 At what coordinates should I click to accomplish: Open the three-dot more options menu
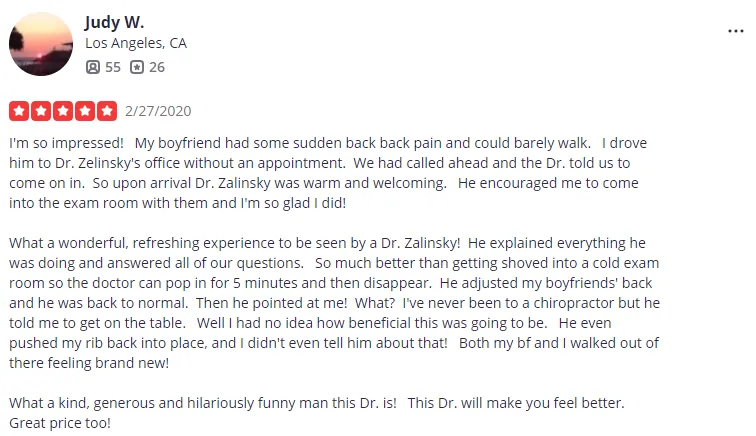pos(735,31)
